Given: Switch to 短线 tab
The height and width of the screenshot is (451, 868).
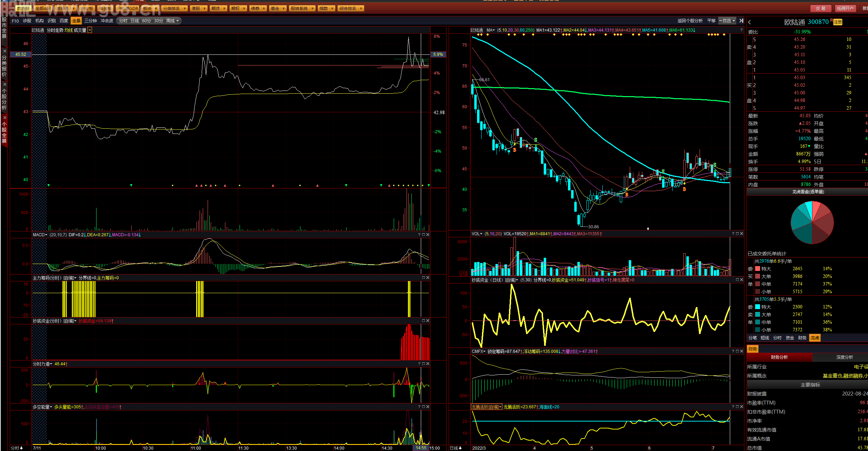Looking at the screenshot, I should [765, 338].
